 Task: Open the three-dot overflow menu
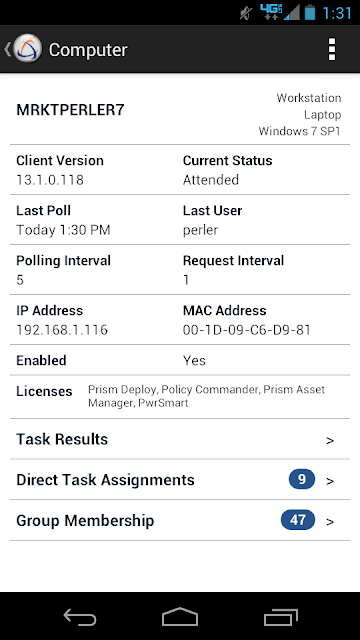[x=332, y=49]
